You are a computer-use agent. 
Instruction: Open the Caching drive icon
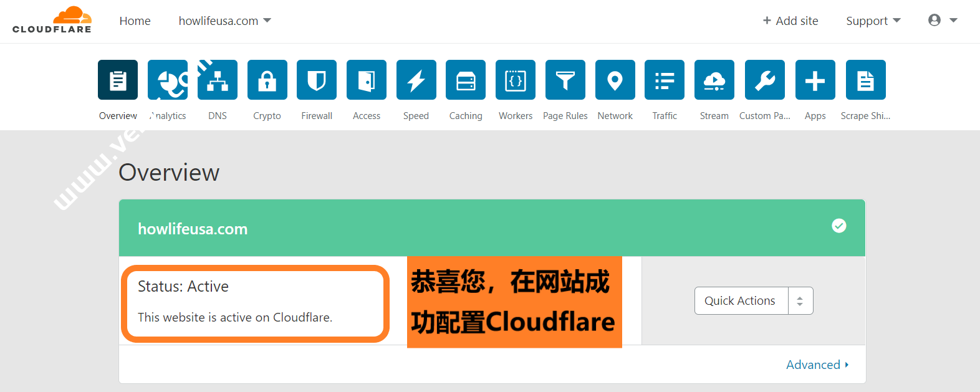click(x=466, y=80)
